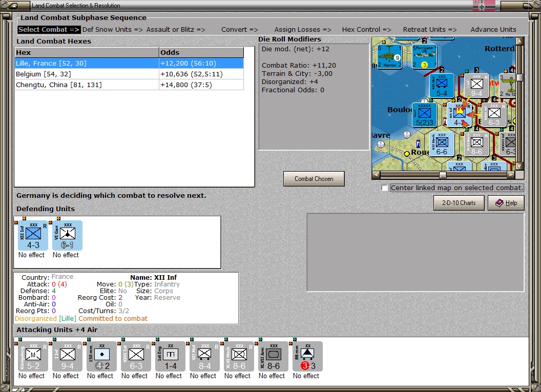This screenshot has width=541, height=392.
Task: Pick the 150 mm artillery 4-2 unit
Action: (102, 357)
